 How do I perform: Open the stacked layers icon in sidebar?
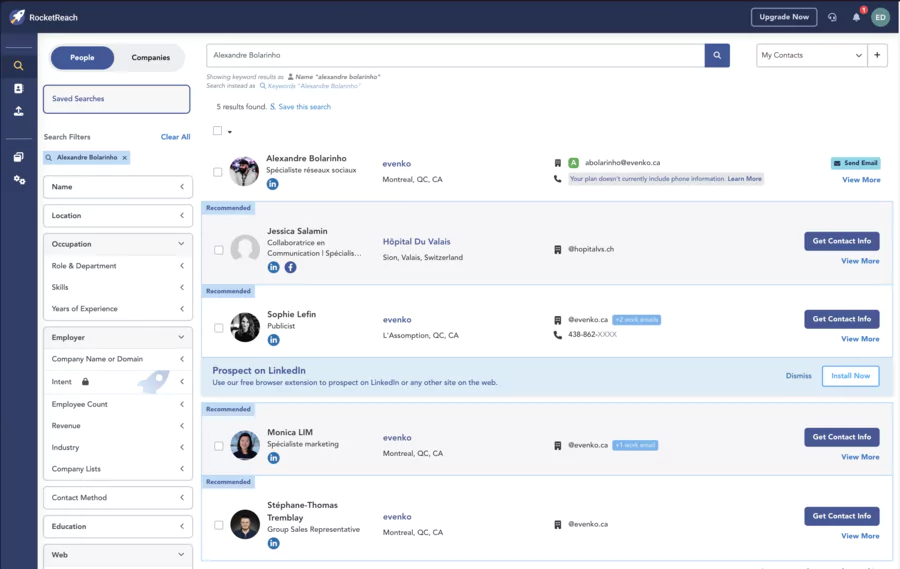(x=18, y=157)
